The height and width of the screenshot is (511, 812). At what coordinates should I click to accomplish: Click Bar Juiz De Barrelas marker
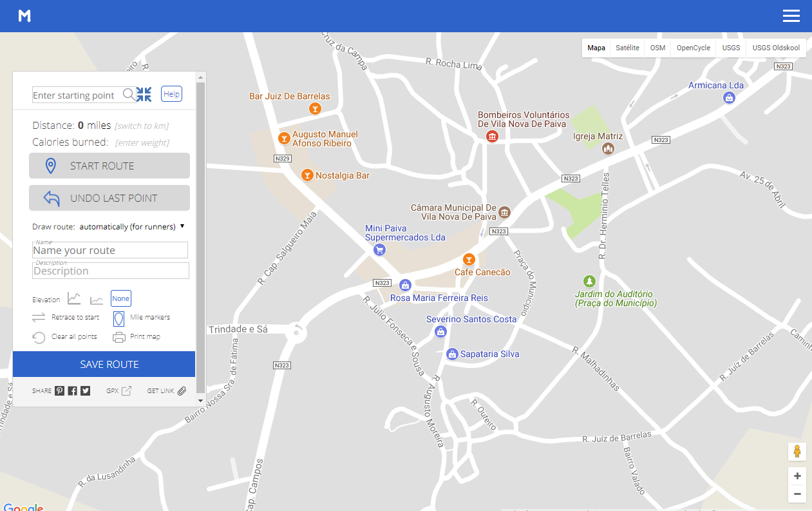coord(314,108)
